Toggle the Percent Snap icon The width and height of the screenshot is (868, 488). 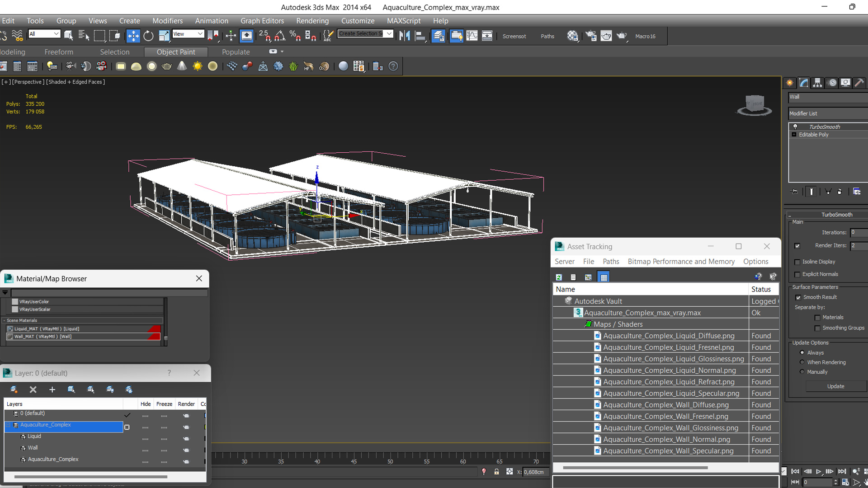(x=295, y=36)
